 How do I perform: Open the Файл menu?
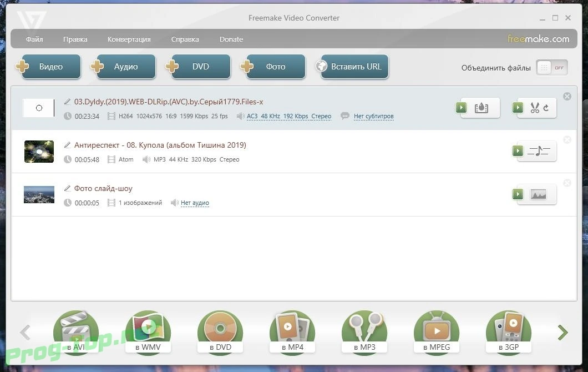click(x=34, y=39)
